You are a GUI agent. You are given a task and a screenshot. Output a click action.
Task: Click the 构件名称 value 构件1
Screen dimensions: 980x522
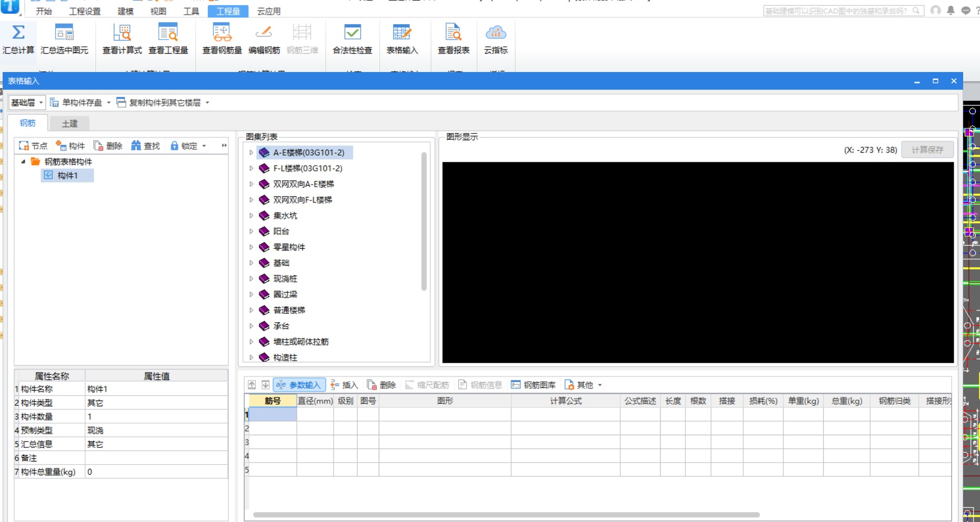point(156,389)
